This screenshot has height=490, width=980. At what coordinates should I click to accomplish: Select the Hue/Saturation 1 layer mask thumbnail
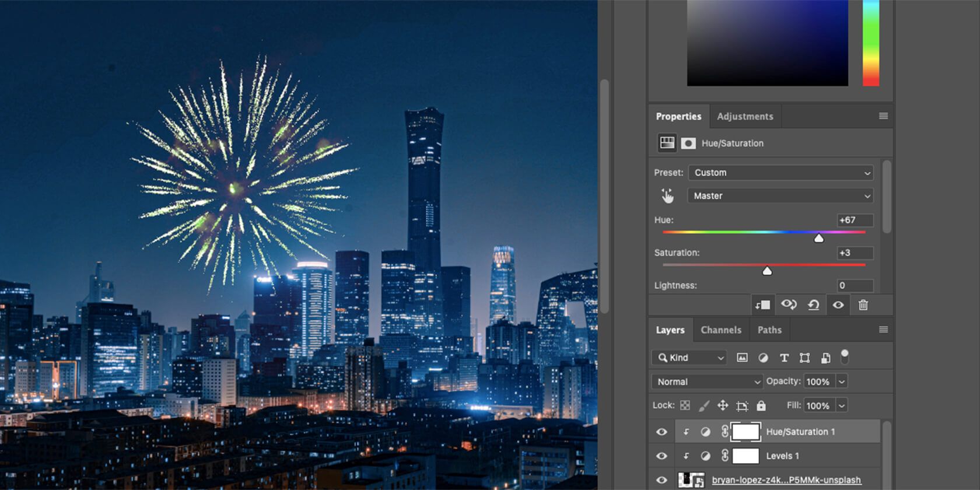pyautogui.click(x=745, y=432)
